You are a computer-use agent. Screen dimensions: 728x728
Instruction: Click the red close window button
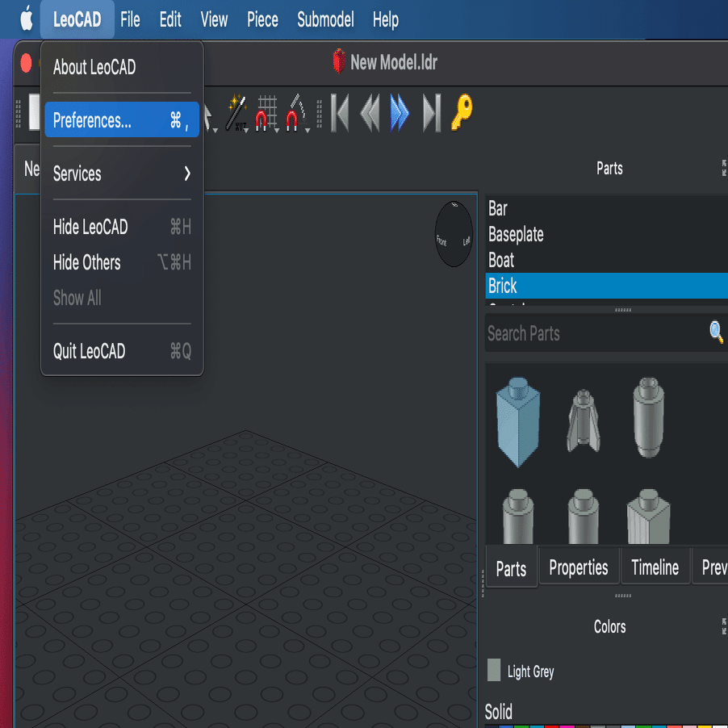26,63
